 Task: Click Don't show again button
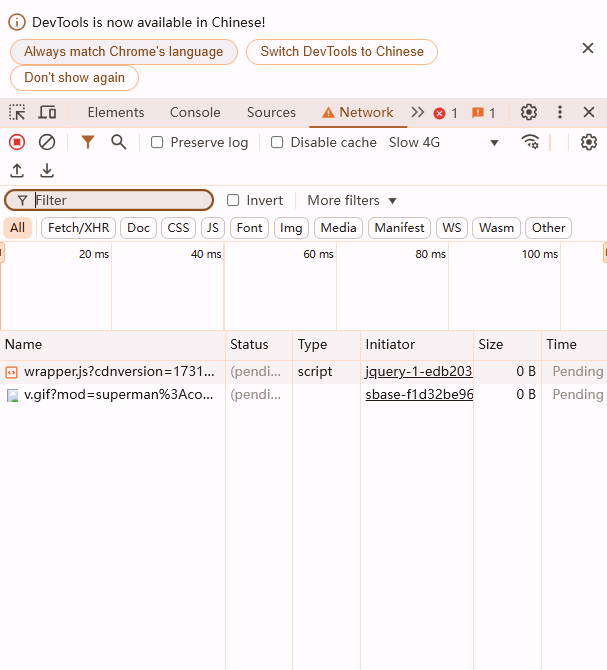[74, 78]
